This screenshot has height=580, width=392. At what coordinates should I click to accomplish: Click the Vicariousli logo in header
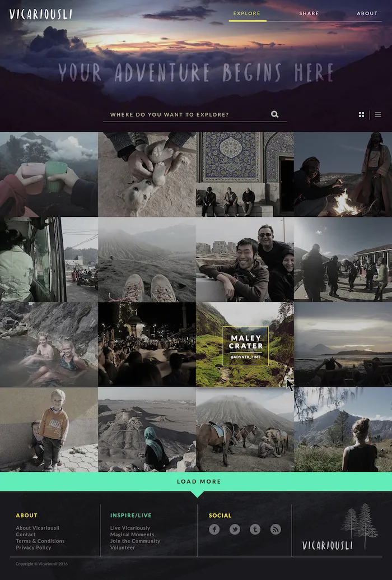40,15
